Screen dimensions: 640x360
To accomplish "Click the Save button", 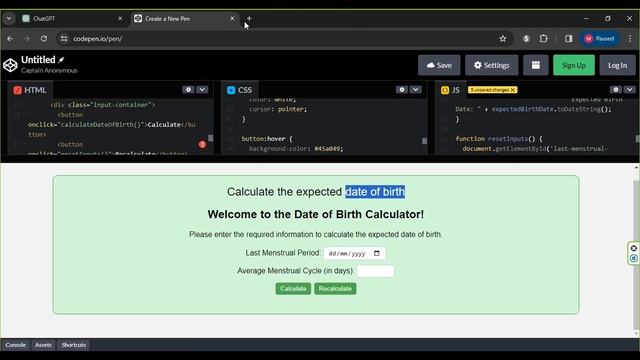I will click(x=439, y=65).
